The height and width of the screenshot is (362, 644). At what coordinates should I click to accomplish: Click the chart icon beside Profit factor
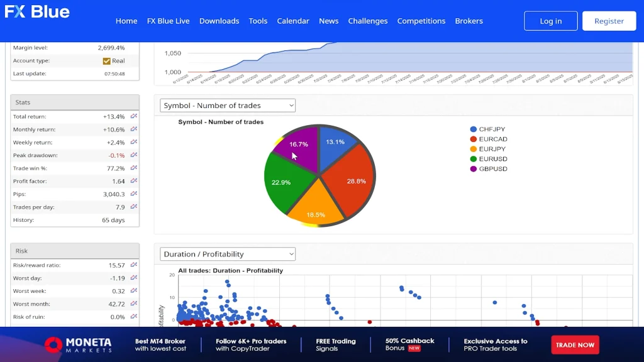coord(133,181)
